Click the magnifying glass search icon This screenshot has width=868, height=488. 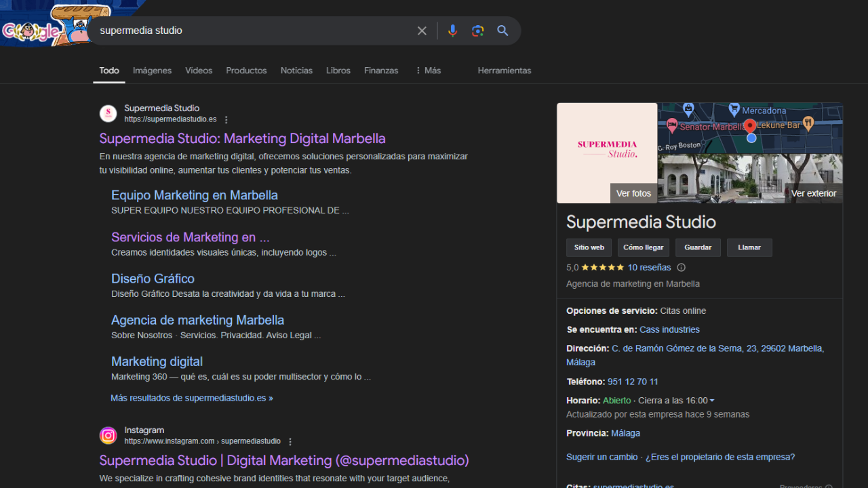(502, 30)
